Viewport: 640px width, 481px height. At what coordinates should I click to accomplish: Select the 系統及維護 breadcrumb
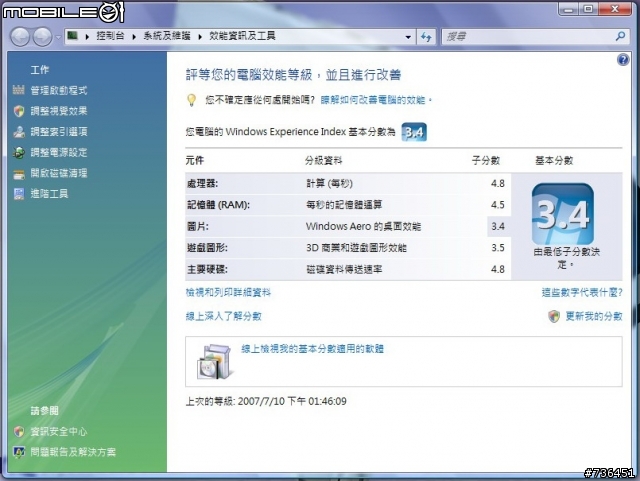(x=167, y=36)
